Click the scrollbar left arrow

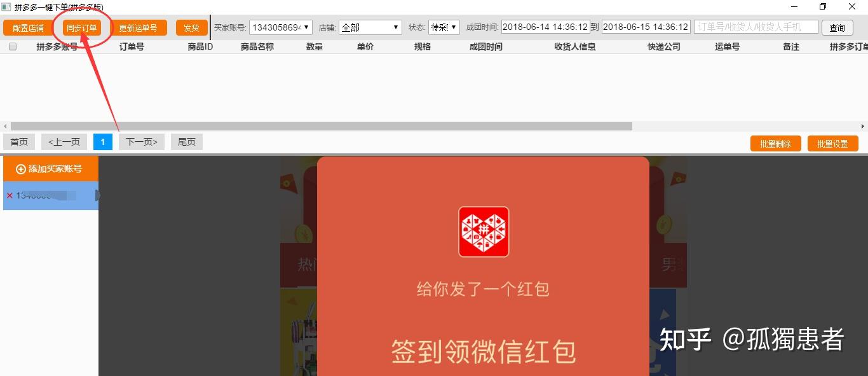[5, 126]
